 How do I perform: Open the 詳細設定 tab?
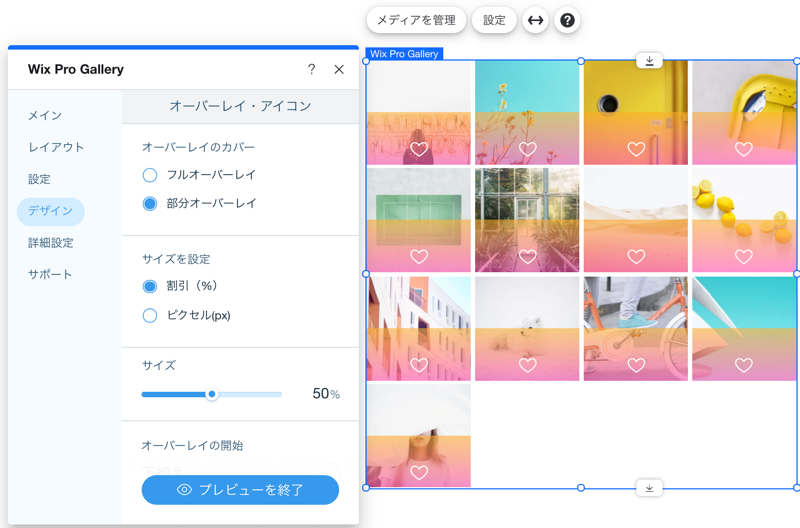(x=51, y=243)
